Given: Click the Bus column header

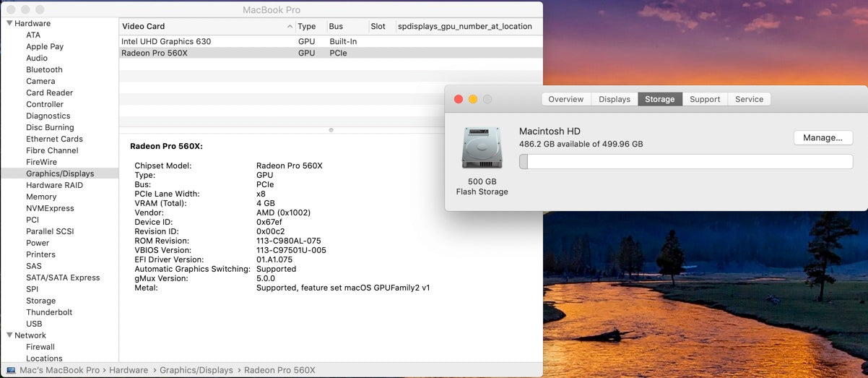Looking at the screenshot, I should pos(347,27).
